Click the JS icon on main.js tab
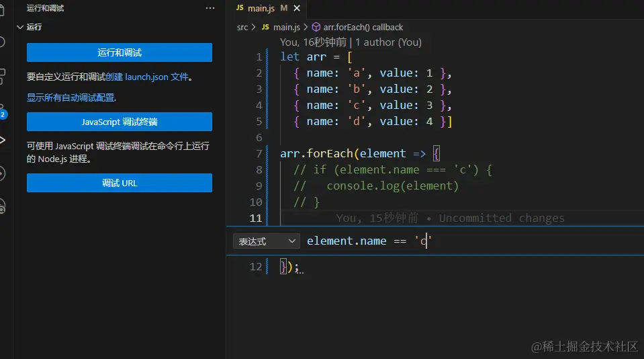The image size is (644, 359). click(x=240, y=8)
